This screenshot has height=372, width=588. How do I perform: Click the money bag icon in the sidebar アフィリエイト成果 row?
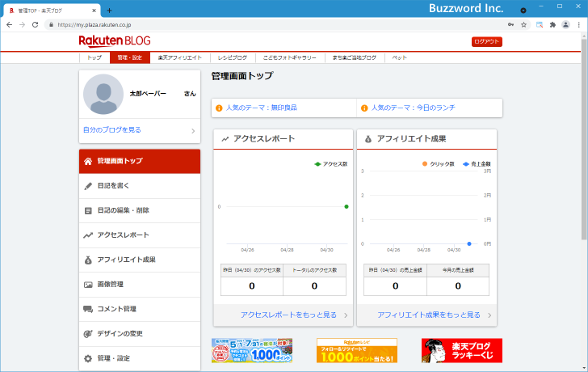pos(88,260)
